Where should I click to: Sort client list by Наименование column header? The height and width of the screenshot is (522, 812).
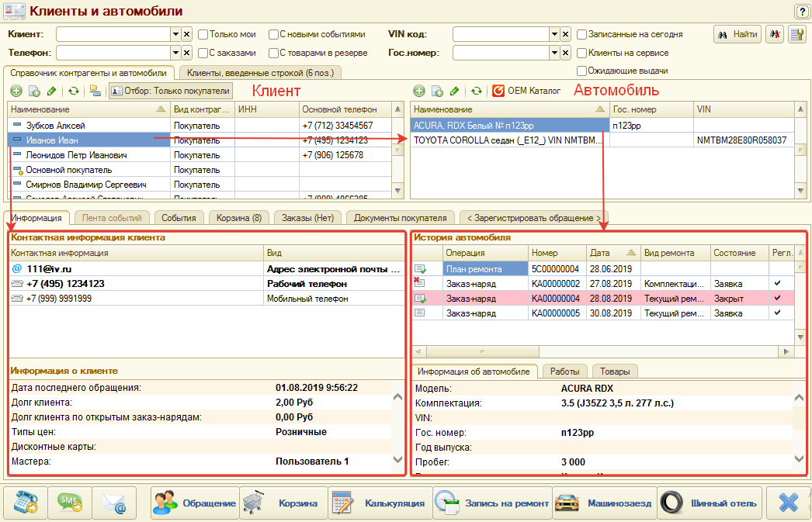(x=89, y=109)
